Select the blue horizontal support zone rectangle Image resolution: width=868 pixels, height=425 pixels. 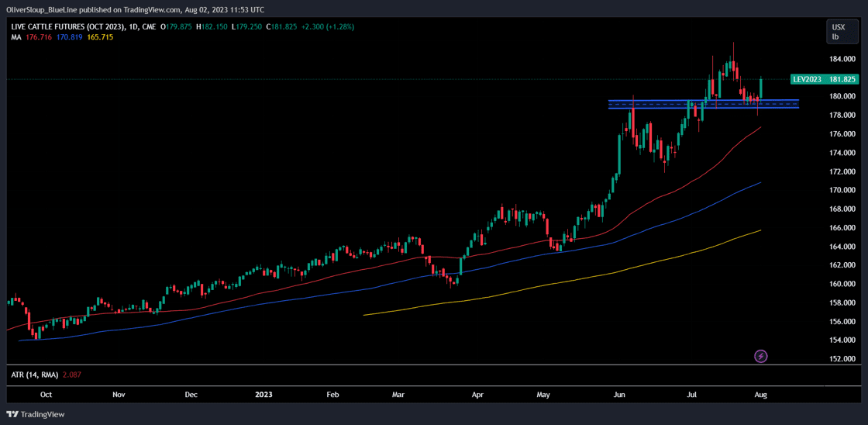(x=703, y=104)
